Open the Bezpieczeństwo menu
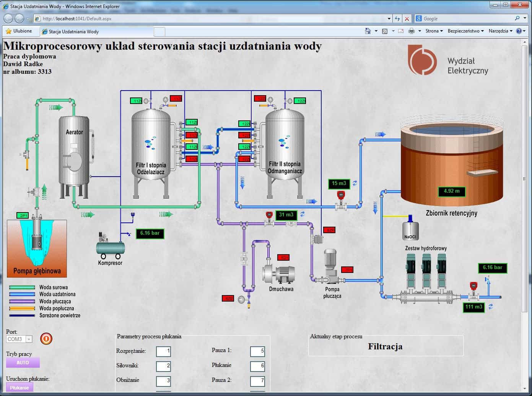 click(465, 31)
